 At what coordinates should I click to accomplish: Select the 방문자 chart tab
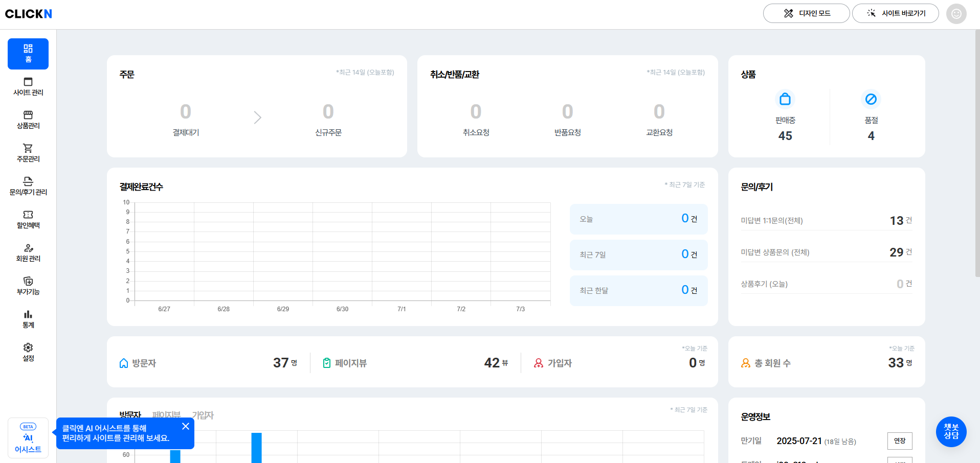tap(130, 415)
